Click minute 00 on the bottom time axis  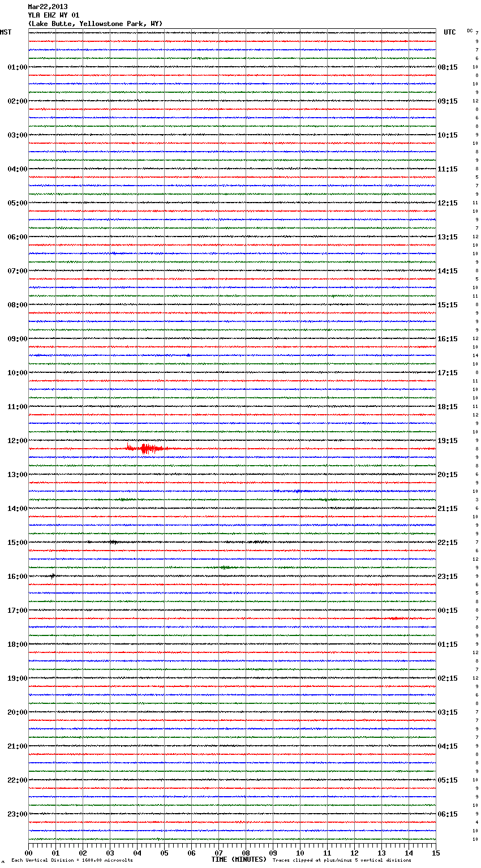28,853
